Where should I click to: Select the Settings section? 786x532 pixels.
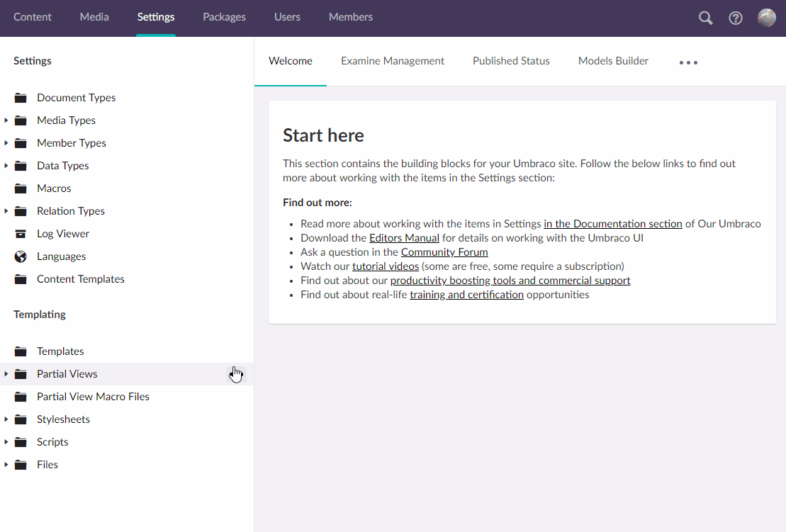(x=156, y=17)
